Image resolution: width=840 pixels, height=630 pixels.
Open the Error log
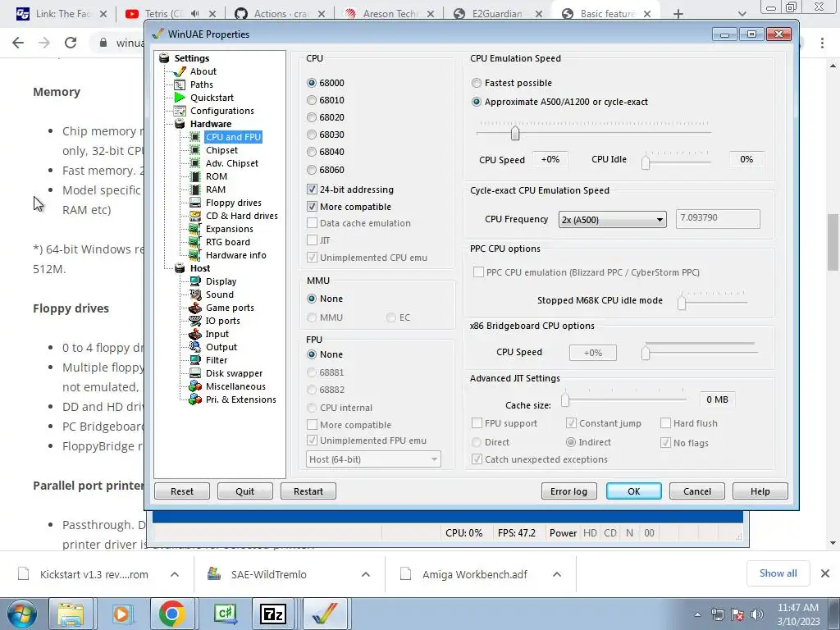click(x=569, y=491)
